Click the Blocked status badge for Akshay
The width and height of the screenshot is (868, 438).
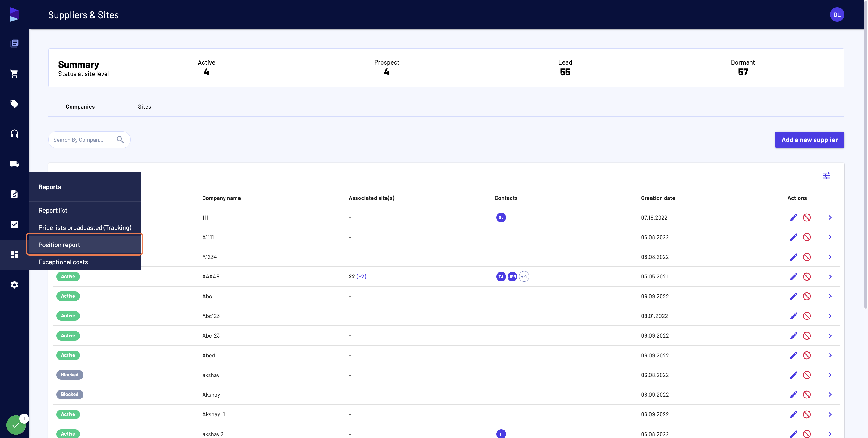pos(70,395)
